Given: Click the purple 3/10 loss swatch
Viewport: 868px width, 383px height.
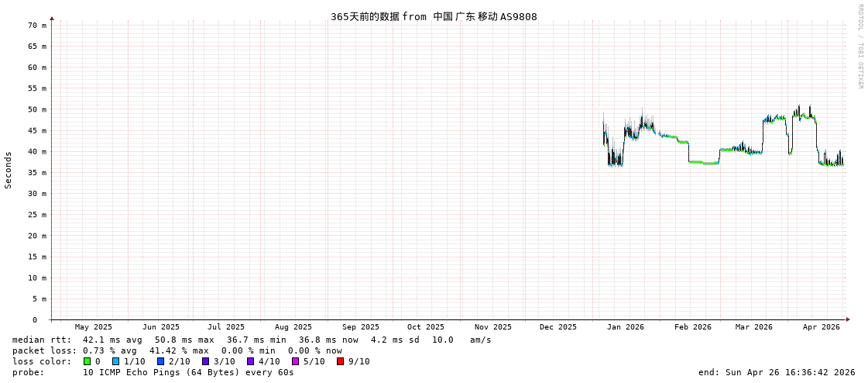Looking at the screenshot, I should pos(206,361).
